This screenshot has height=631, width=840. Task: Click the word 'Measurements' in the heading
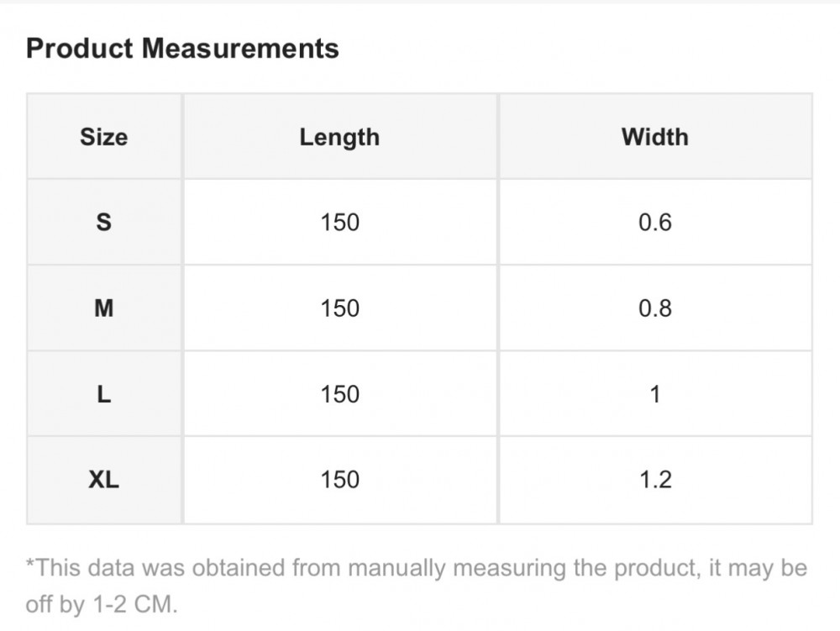tap(240, 49)
